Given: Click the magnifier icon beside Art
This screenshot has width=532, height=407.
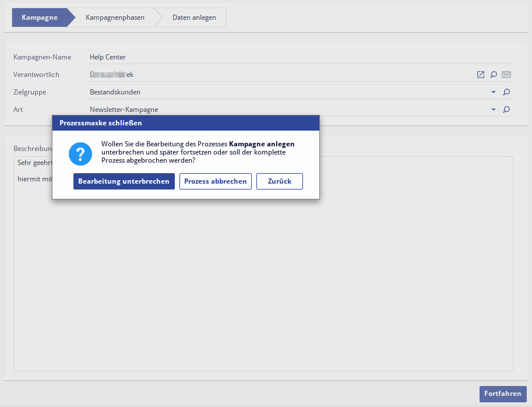Looking at the screenshot, I should click(506, 110).
